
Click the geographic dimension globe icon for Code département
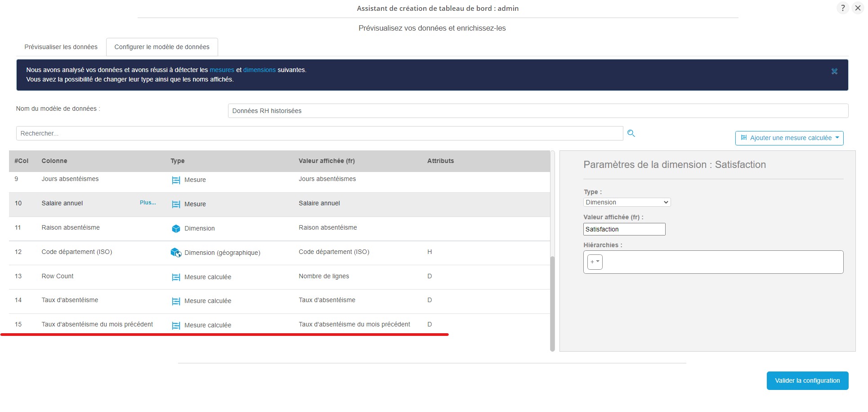(x=176, y=253)
